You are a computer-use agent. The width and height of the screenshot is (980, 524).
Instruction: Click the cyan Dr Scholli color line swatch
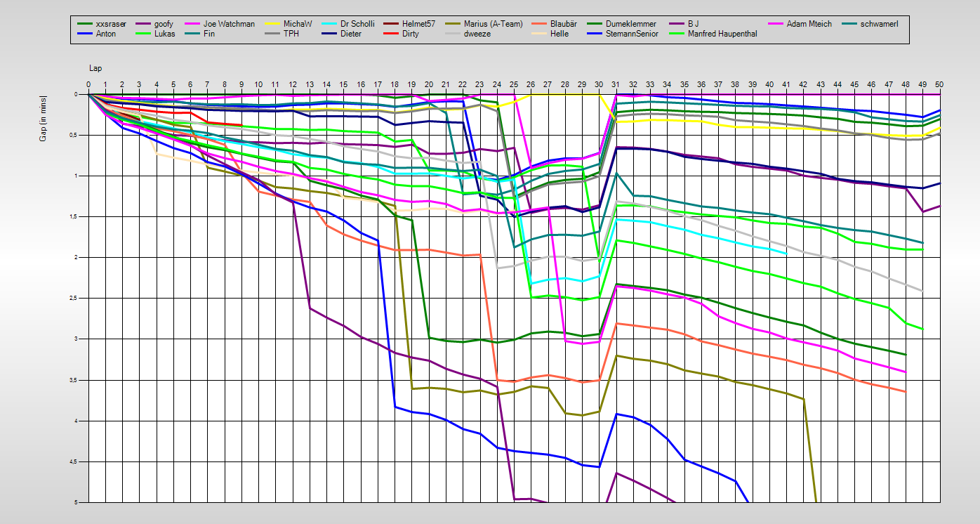coord(329,24)
